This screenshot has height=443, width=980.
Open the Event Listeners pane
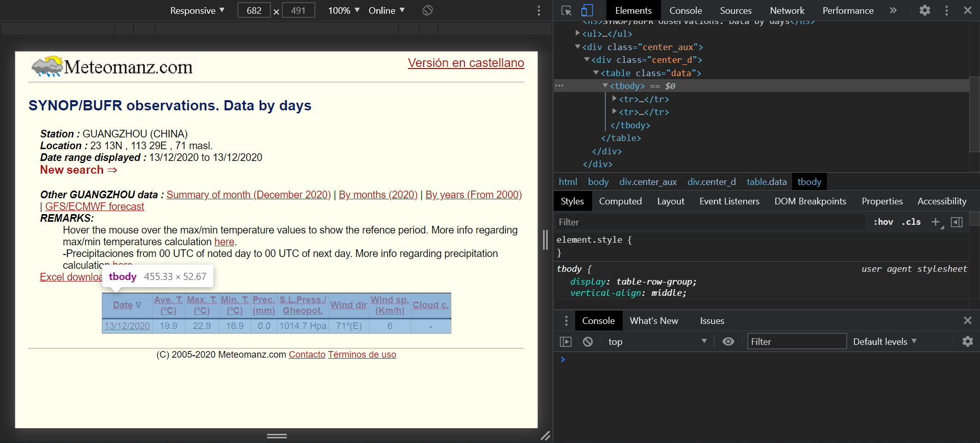729,201
